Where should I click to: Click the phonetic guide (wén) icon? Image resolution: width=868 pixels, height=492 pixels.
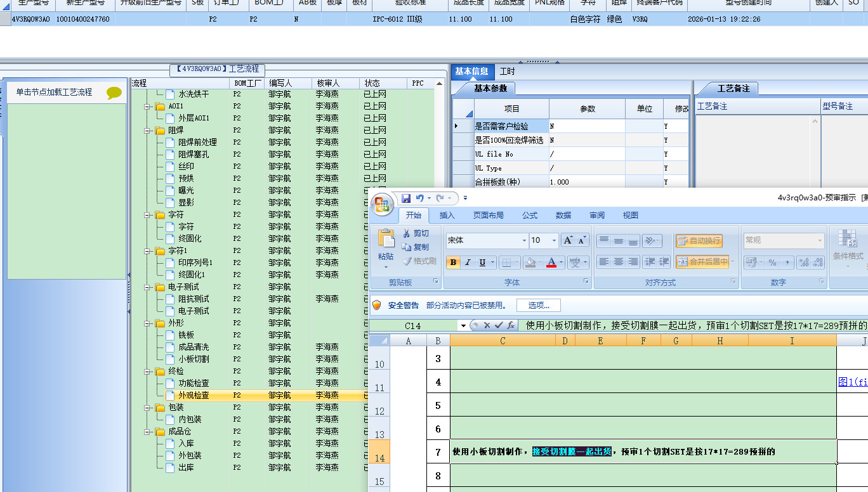click(575, 262)
